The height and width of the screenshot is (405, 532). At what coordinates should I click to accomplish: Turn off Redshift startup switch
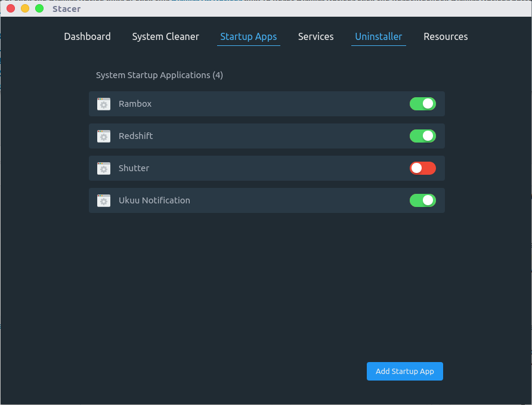422,136
